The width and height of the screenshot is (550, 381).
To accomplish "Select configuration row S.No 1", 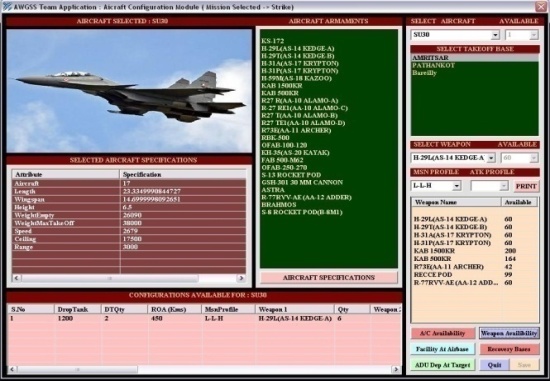I will click(x=204, y=319).
